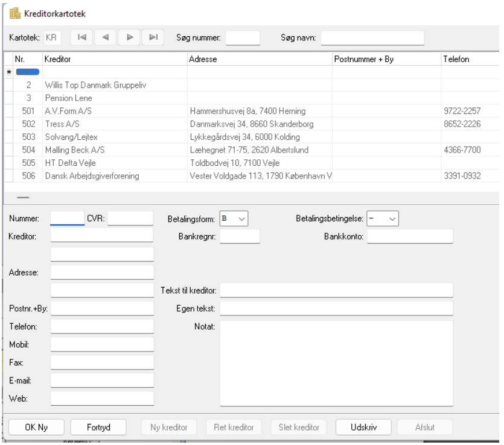Viewport: 504px width, 445px height.
Task: Click into the Notat text area
Action: point(337,363)
